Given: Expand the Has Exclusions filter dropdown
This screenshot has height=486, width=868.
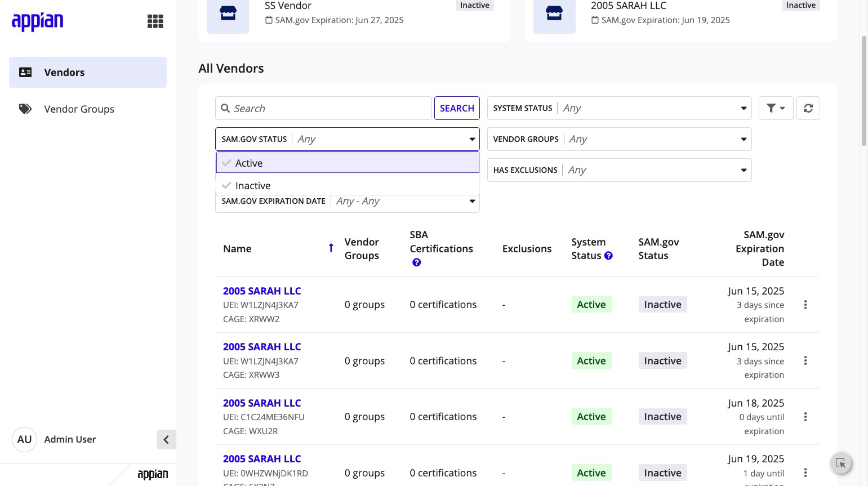Looking at the screenshot, I should click(620, 170).
